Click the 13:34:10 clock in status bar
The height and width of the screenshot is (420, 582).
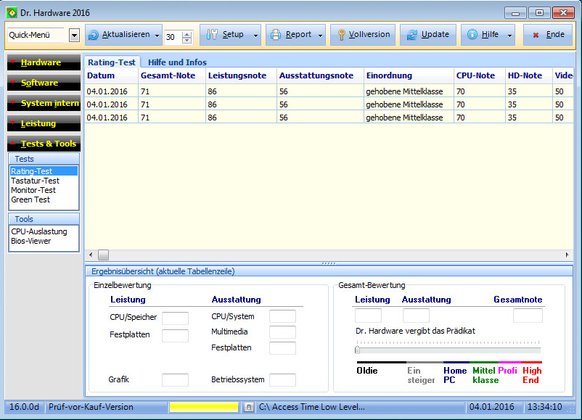545,407
